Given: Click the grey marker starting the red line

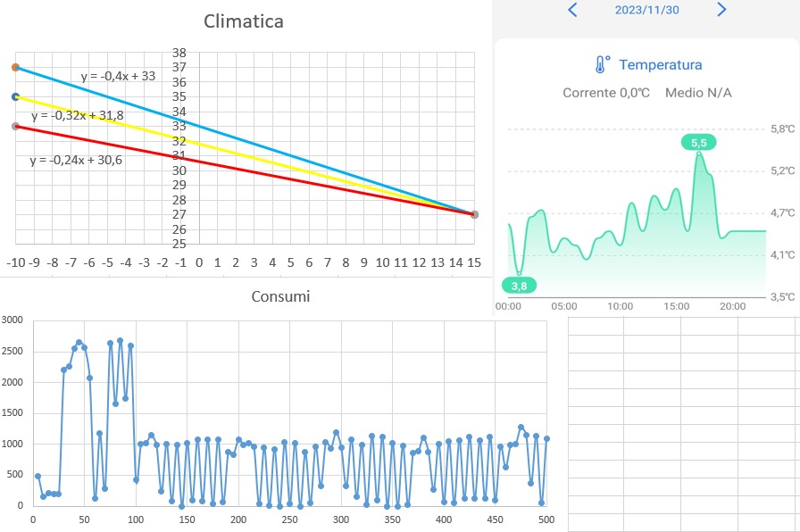Looking at the screenshot, I should click(x=16, y=127).
